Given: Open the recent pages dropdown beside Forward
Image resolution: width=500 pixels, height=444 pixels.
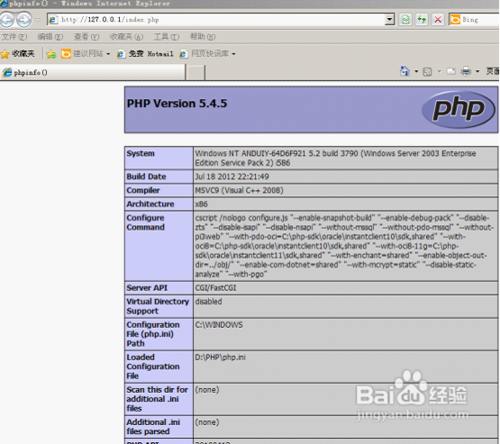Looking at the screenshot, I should click(x=38, y=20).
